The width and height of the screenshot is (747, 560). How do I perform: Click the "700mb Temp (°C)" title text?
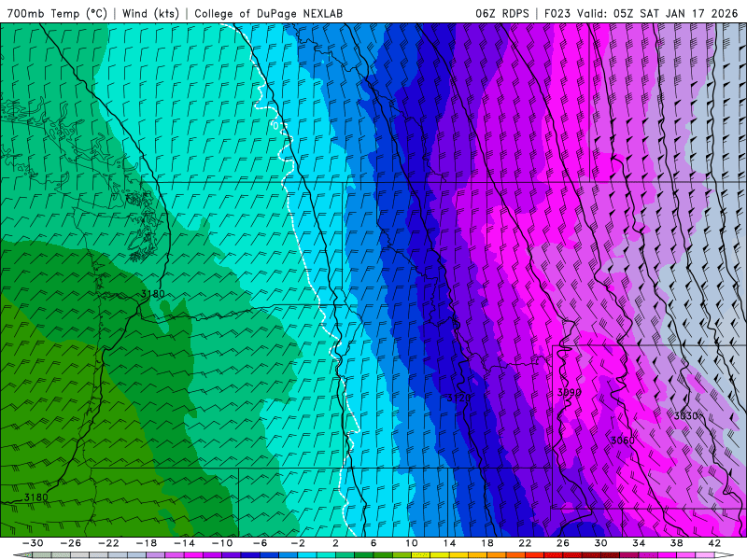click(x=57, y=13)
